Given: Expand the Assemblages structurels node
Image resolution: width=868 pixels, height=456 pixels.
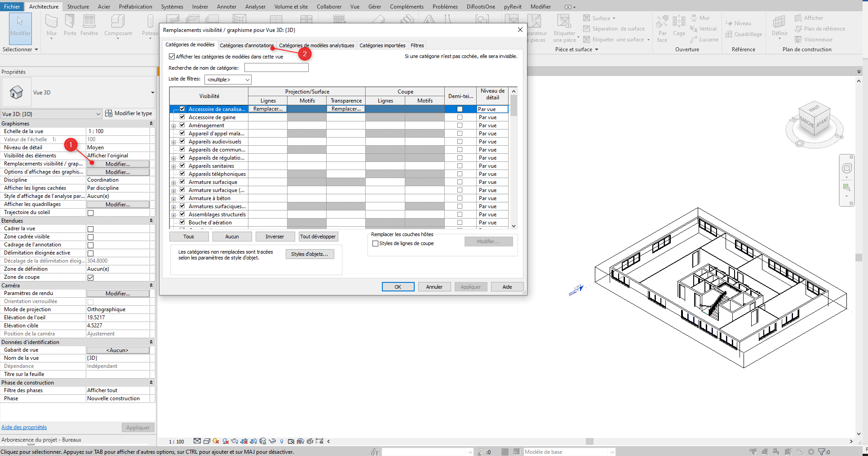Looking at the screenshot, I should click(x=173, y=215).
